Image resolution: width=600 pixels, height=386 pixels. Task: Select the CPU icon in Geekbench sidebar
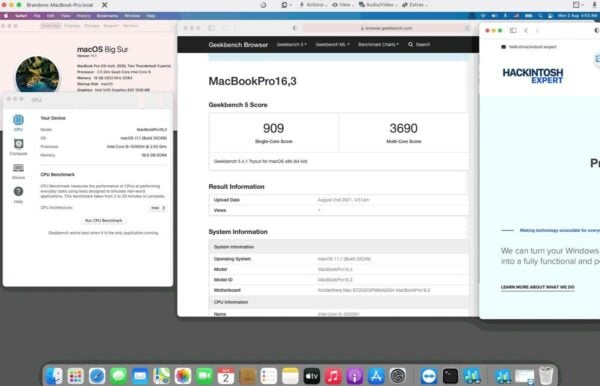tap(18, 120)
